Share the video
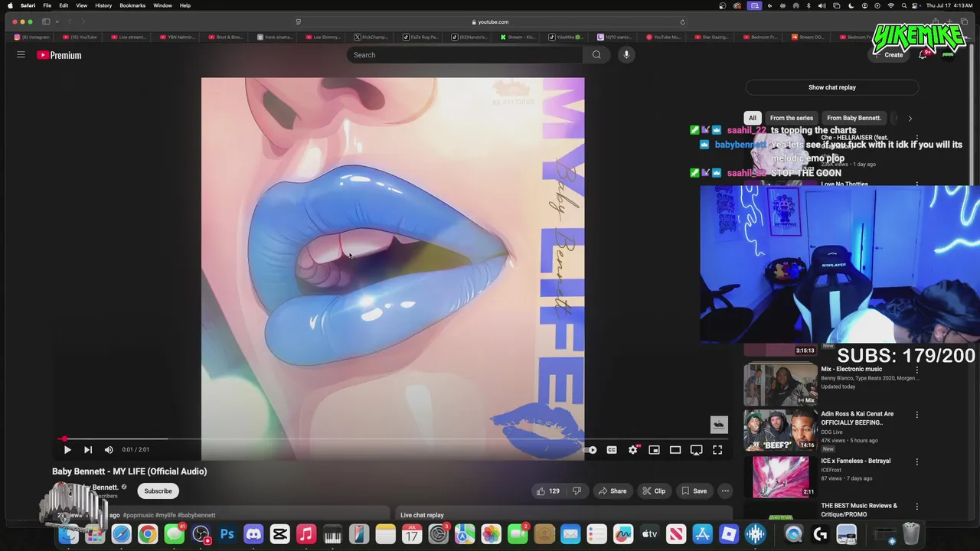Screen dimensions: 980x551 (x=612, y=491)
